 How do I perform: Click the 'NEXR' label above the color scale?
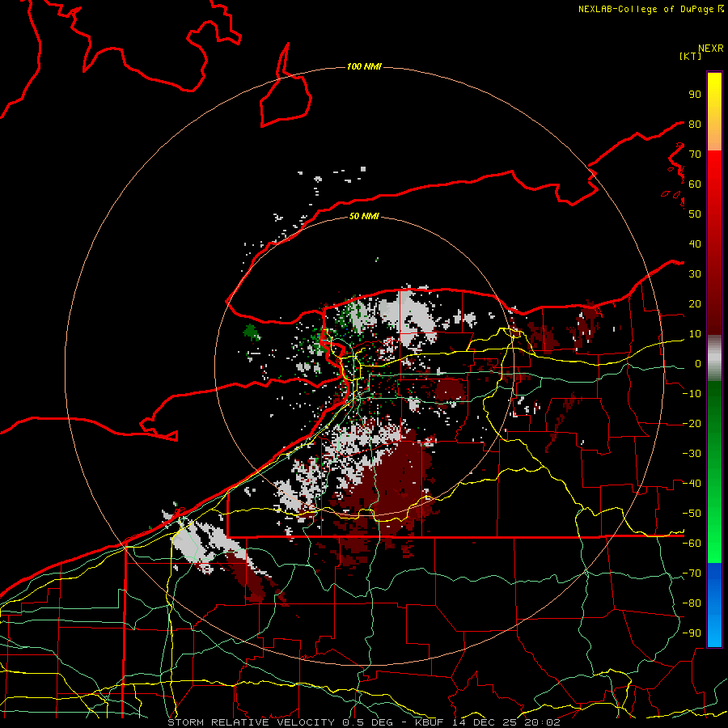click(711, 49)
